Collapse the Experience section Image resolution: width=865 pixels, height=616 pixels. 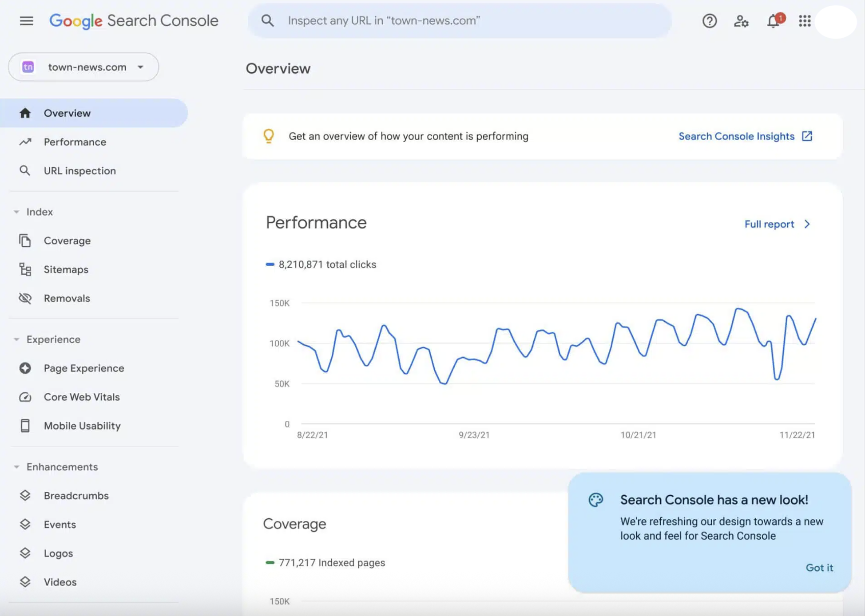(16, 339)
